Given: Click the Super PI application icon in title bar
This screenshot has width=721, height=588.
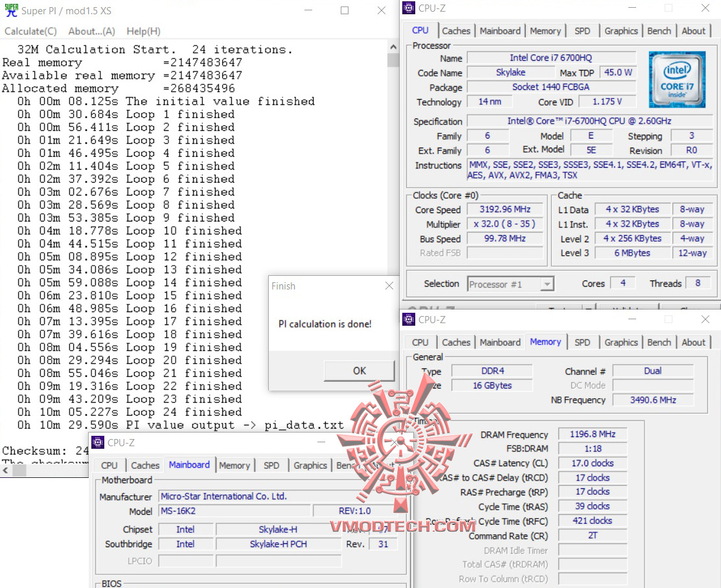Looking at the screenshot, I should pos(12,10).
